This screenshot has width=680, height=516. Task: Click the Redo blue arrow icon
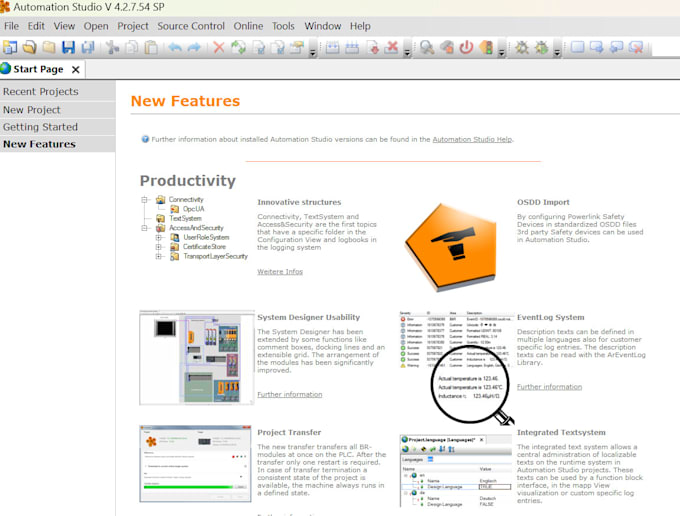coord(194,47)
